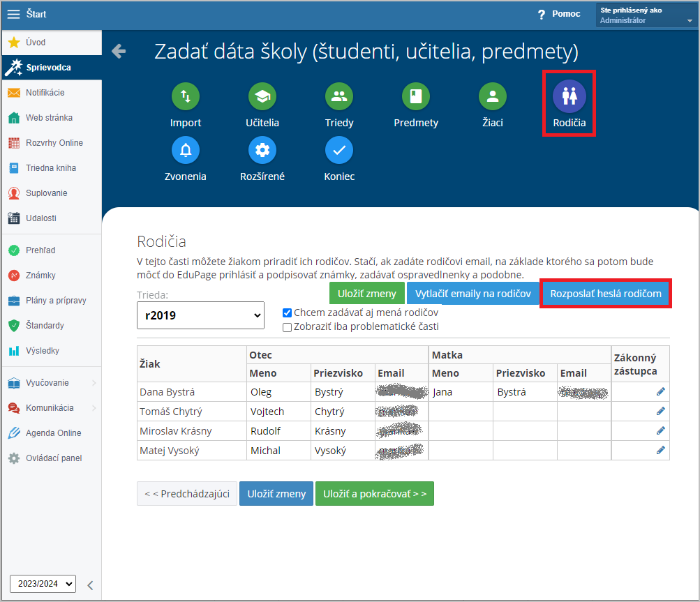Edit legal guardian for Tomáš Chytrý
Screen dimensions: 700x602
pyautogui.click(x=661, y=411)
